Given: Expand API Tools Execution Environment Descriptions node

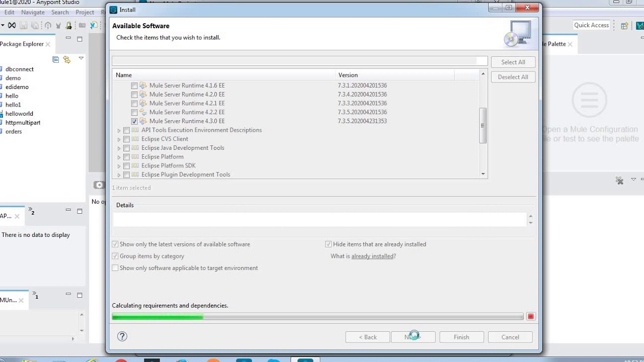Looking at the screenshot, I should pos(119,131).
